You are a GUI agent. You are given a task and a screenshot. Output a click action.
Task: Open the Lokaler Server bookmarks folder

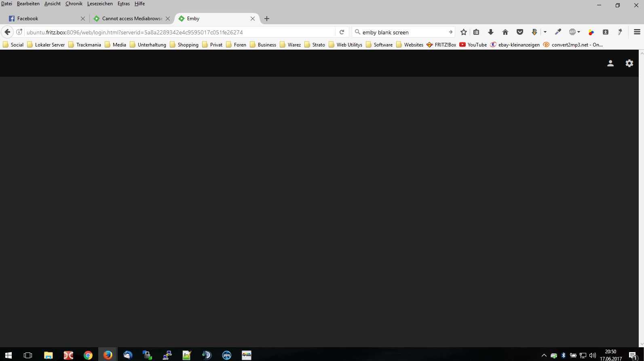coord(46,45)
